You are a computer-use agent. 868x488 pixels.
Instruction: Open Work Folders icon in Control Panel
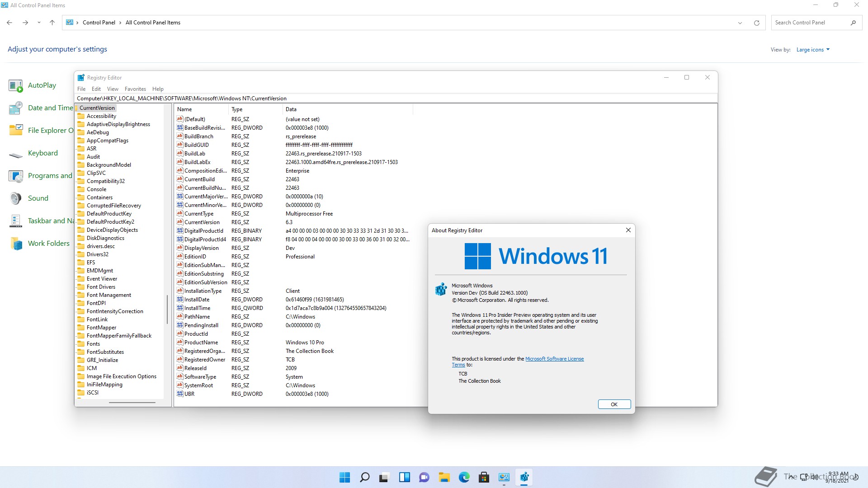click(15, 244)
